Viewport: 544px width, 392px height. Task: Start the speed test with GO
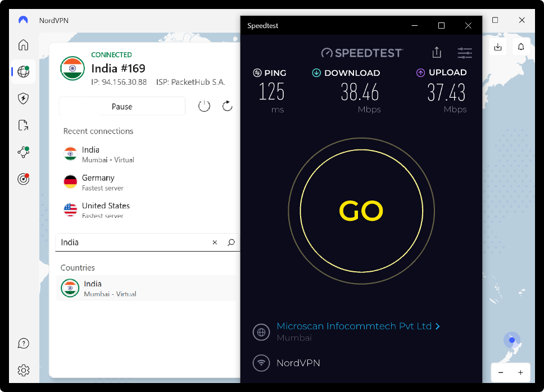[361, 211]
